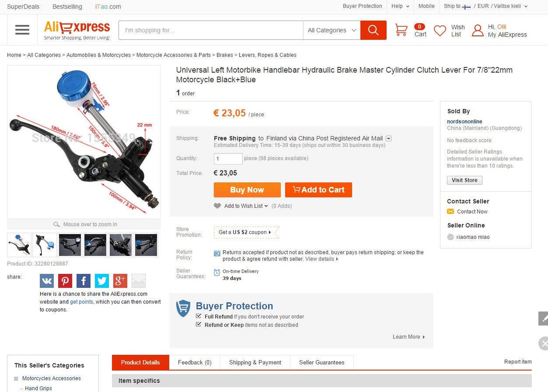Share product on VK icon
This screenshot has width=548, height=392.
point(47,281)
